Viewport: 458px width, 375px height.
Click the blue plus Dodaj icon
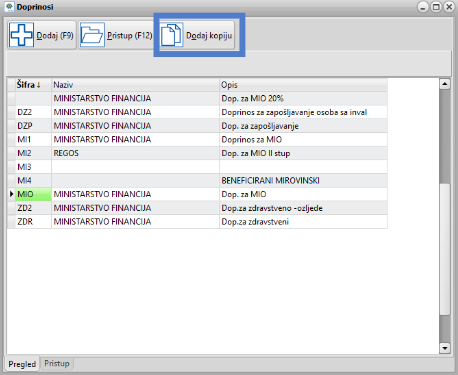click(x=21, y=35)
